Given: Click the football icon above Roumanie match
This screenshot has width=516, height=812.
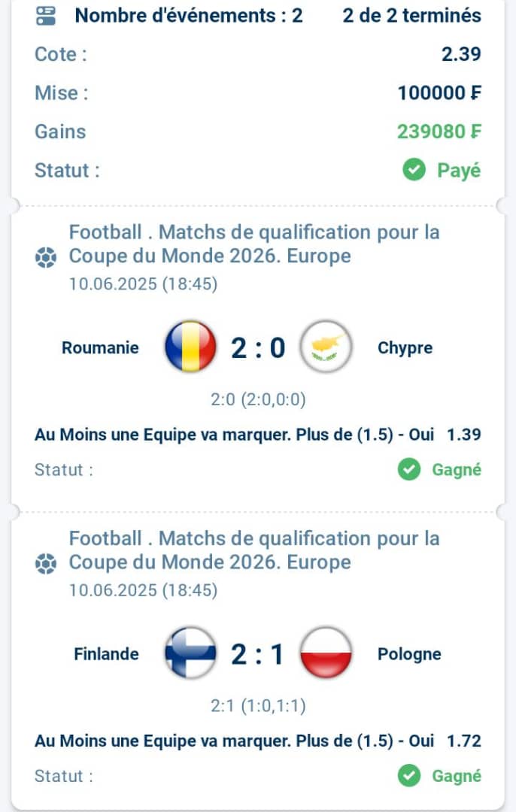Looking at the screenshot, I should click(x=46, y=257).
